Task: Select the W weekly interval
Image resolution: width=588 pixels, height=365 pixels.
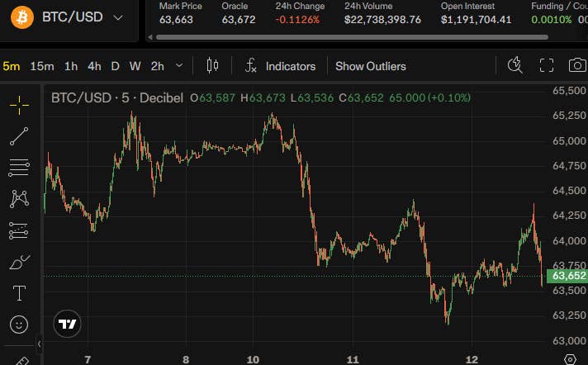Action: click(135, 66)
